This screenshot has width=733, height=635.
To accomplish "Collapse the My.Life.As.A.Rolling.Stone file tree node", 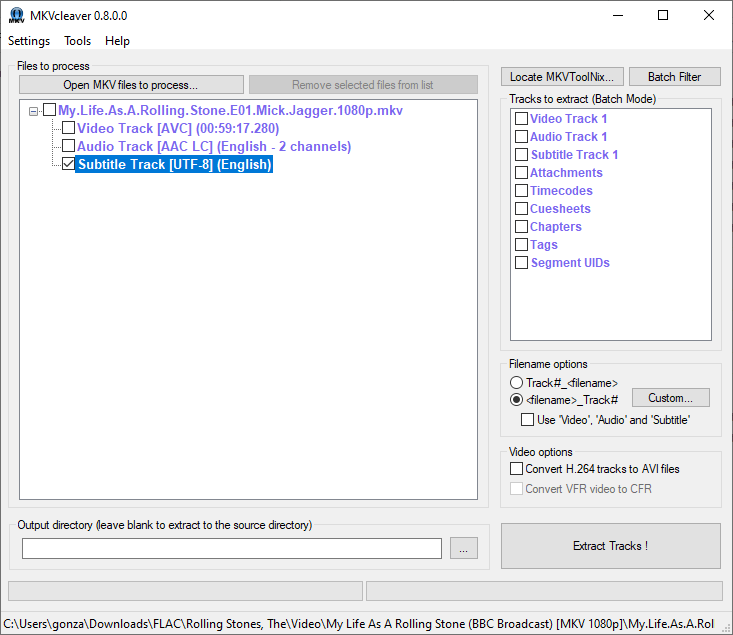I will tap(33, 111).
